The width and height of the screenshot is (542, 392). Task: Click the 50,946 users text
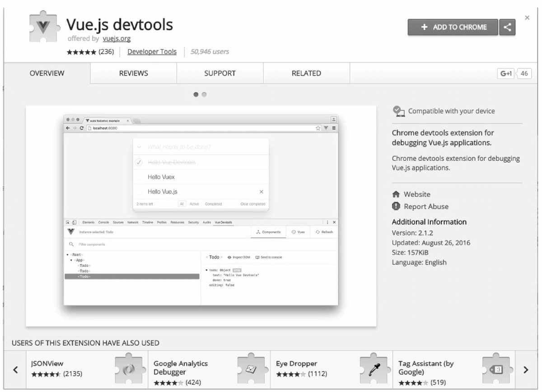[210, 52]
